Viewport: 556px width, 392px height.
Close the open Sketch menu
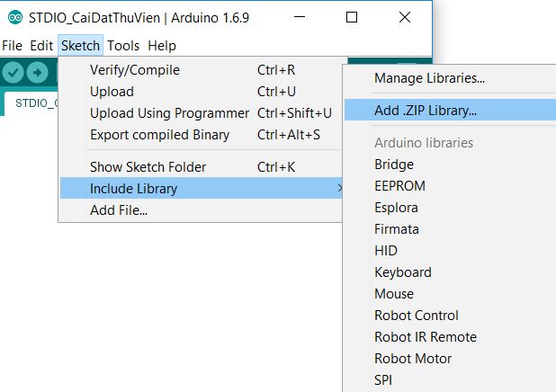[x=80, y=46]
